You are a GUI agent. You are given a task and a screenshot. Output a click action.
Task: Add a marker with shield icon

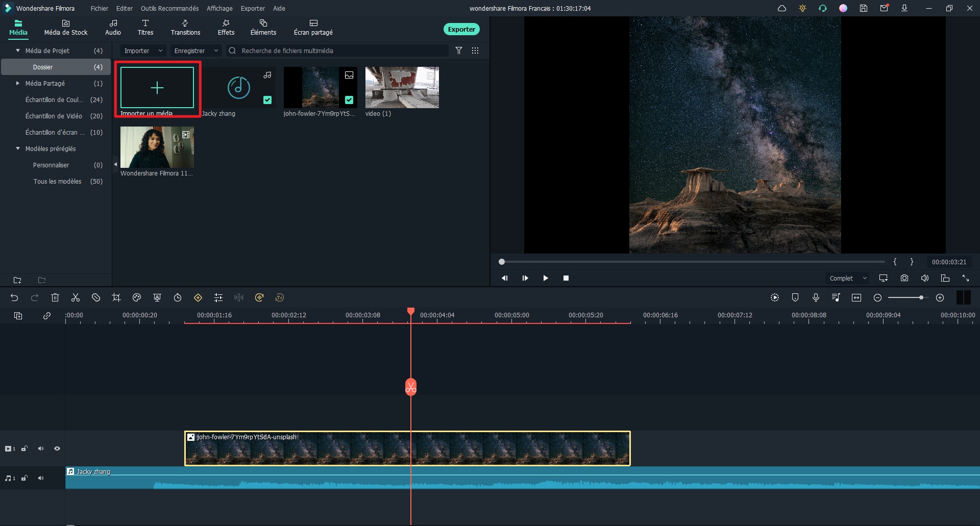click(795, 297)
